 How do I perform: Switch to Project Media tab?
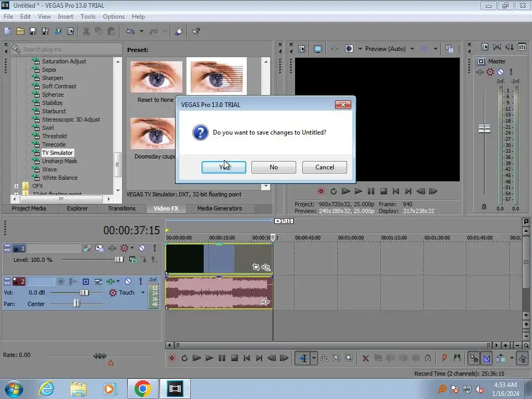coord(29,208)
